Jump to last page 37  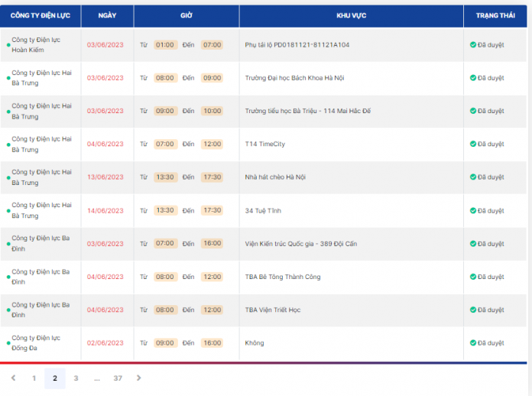[x=118, y=378]
